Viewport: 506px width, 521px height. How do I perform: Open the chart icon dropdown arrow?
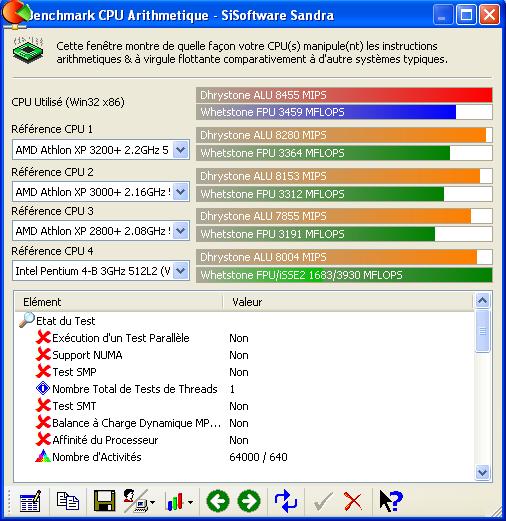pyautogui.click(x=190, y=502)
